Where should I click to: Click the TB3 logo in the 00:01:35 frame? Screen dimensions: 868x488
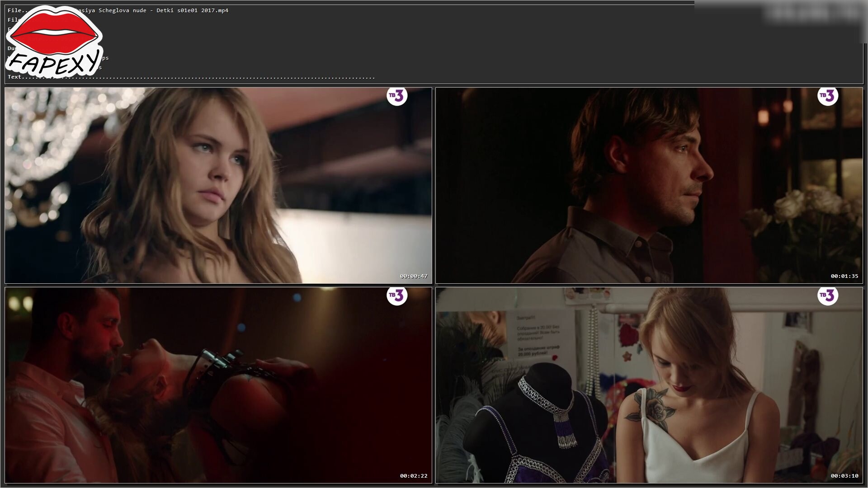coord(828,96)
